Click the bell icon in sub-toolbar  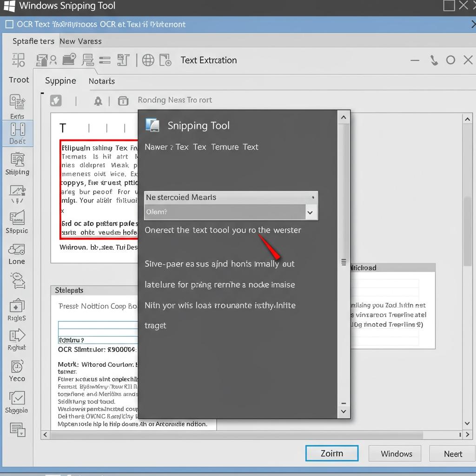coord(98,101)
